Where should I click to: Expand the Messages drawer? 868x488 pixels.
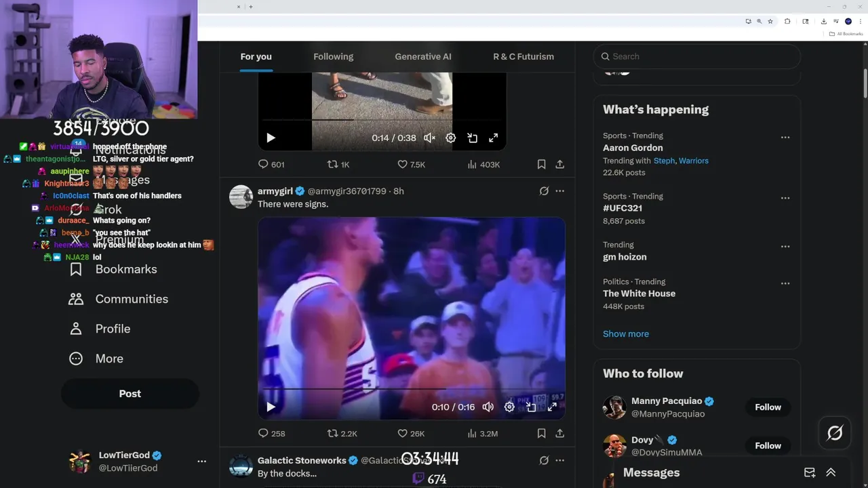831,472
